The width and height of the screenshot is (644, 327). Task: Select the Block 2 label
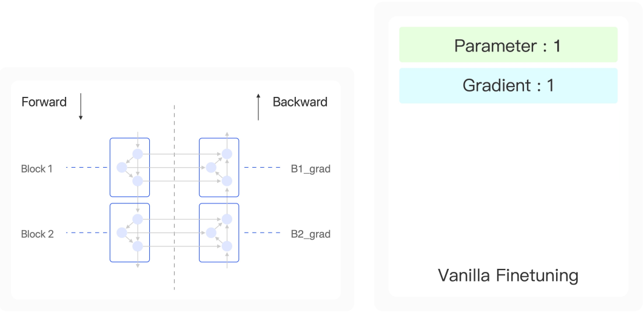[x=37, y=234]
